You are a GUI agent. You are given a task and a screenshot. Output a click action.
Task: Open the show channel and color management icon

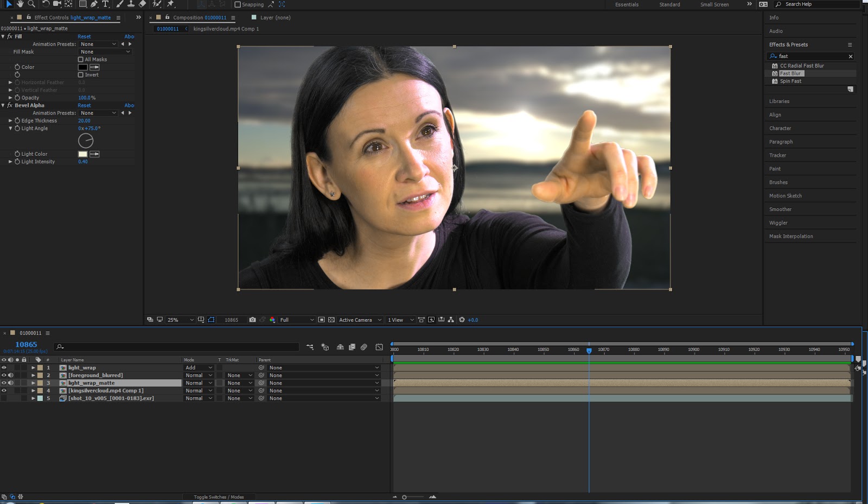click(x=272, y=320)
